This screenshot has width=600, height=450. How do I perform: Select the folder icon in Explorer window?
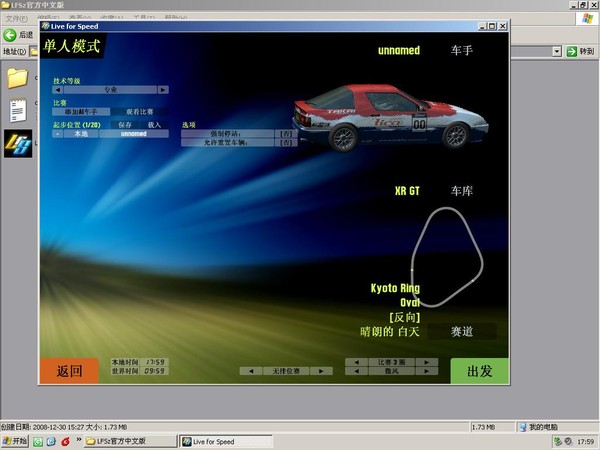click(18, 78)
